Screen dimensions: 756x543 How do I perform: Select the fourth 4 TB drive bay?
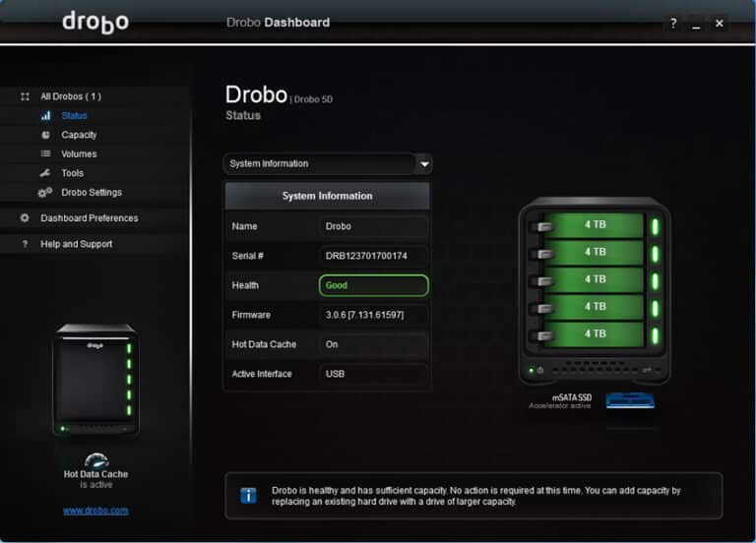click(593, 307)
